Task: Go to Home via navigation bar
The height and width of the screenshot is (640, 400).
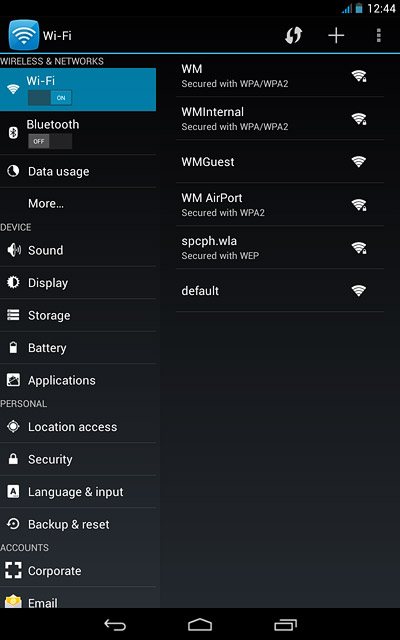Action: point(200,624)
